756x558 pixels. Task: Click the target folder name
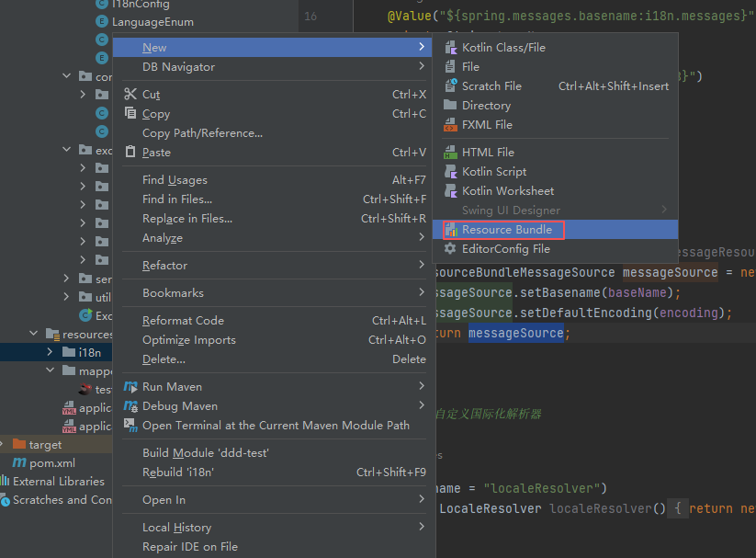tap(45, 445)
